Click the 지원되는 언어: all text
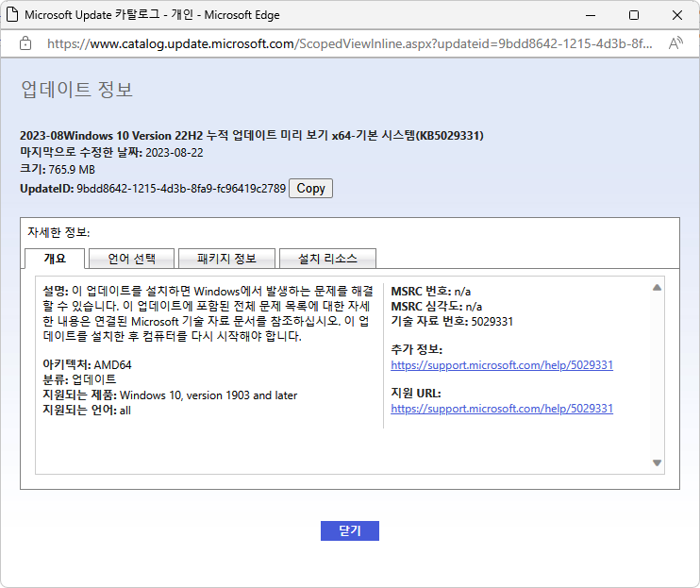This screenshot has width=700, height=588. [x=87, y=411]
